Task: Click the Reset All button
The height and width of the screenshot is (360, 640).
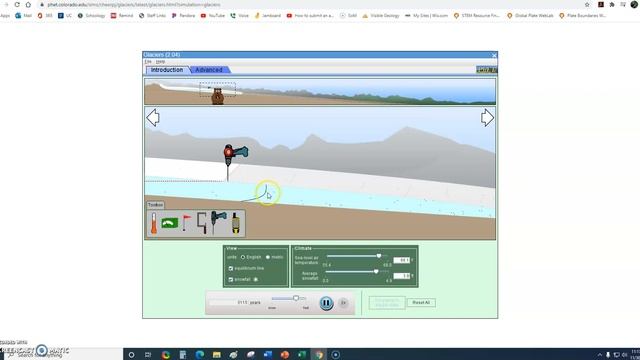Action: coord(421,302)
